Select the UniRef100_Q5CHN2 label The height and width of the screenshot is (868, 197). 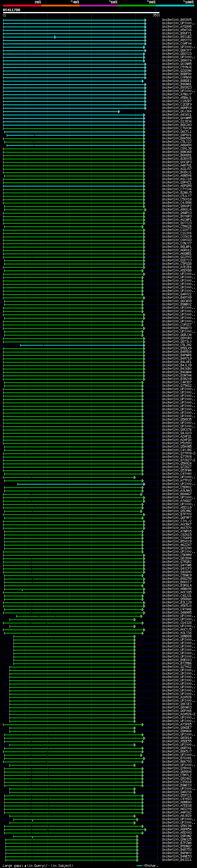[177, 511]
